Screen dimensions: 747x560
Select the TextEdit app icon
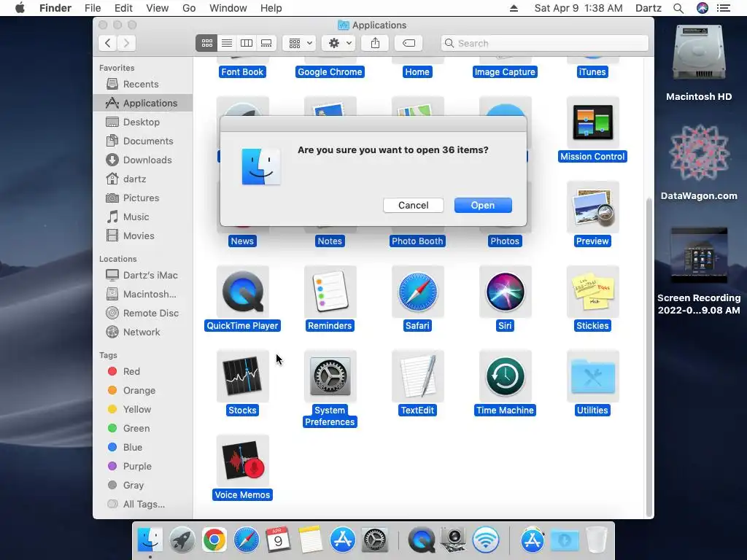coord(417,376)
